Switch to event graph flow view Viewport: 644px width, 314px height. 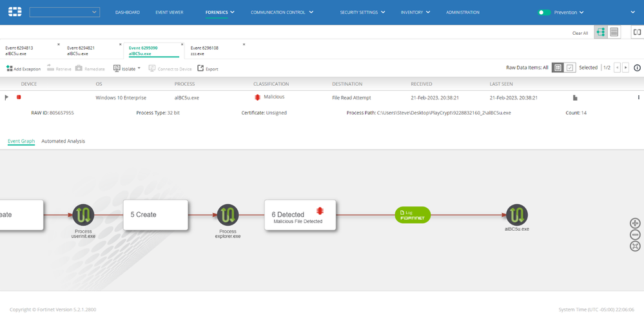[600, 32]
